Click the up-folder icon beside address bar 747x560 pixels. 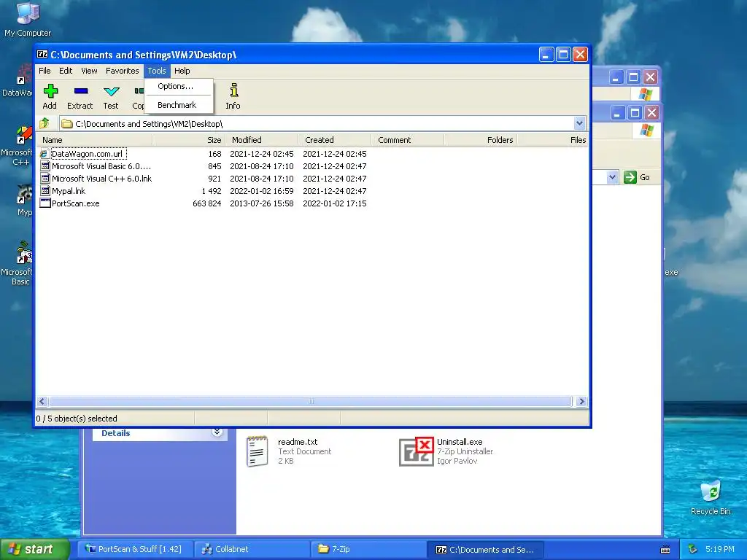44,123
